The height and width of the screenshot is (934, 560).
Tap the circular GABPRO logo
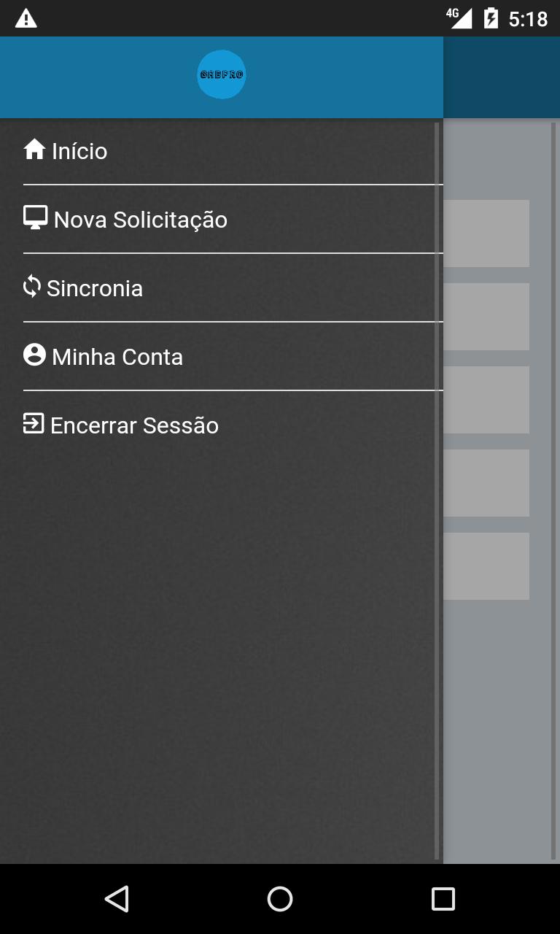pyautogui.click(x=222, y=74)
